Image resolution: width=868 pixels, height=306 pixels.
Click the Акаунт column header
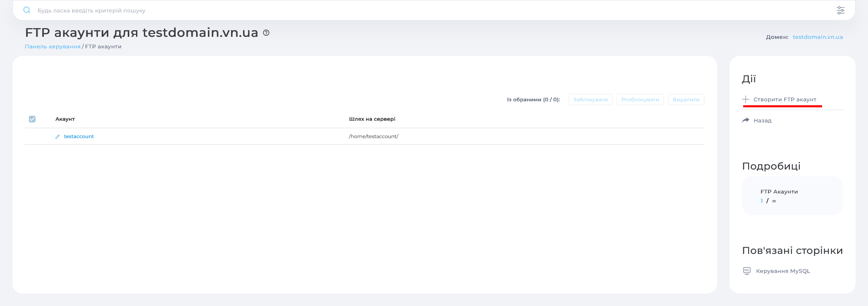pos(65,119)
